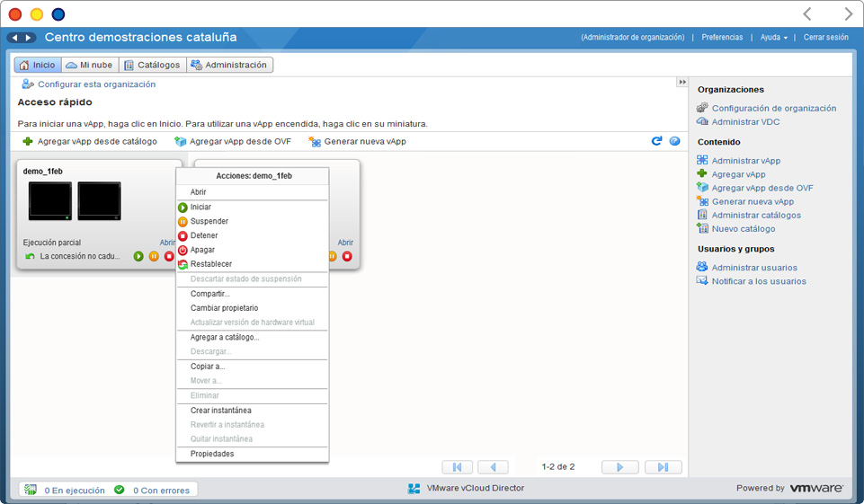Click the Configurar esta organización icon

point(28,84)
